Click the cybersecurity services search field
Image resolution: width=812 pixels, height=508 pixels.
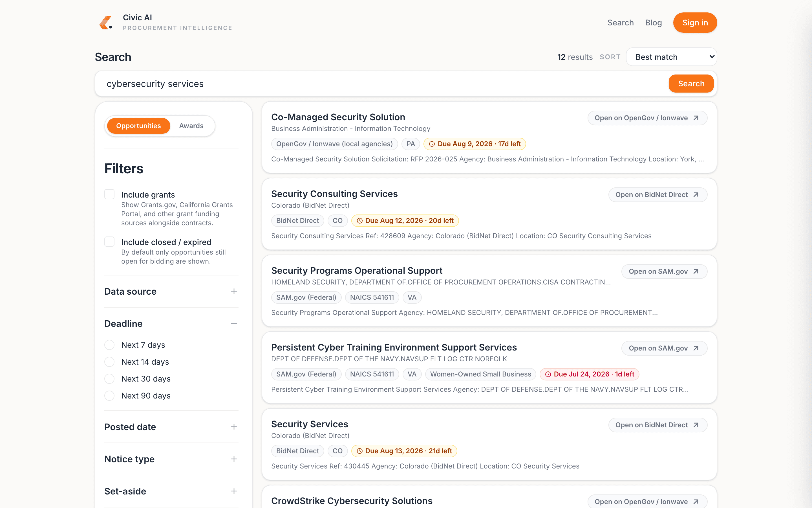pyautogui.click(x=381, y=84)
